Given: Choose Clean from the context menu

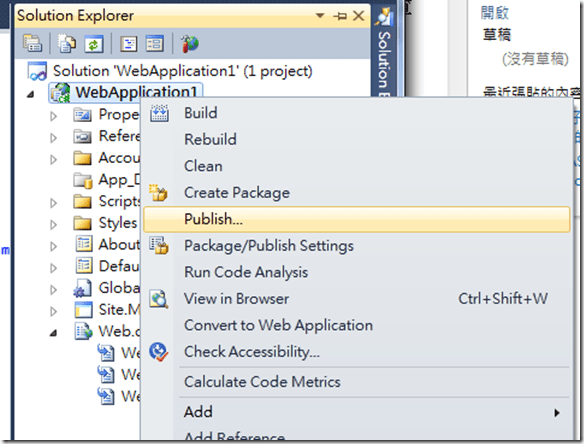Looking at the screenshot, I should click(x=356, y=166).
